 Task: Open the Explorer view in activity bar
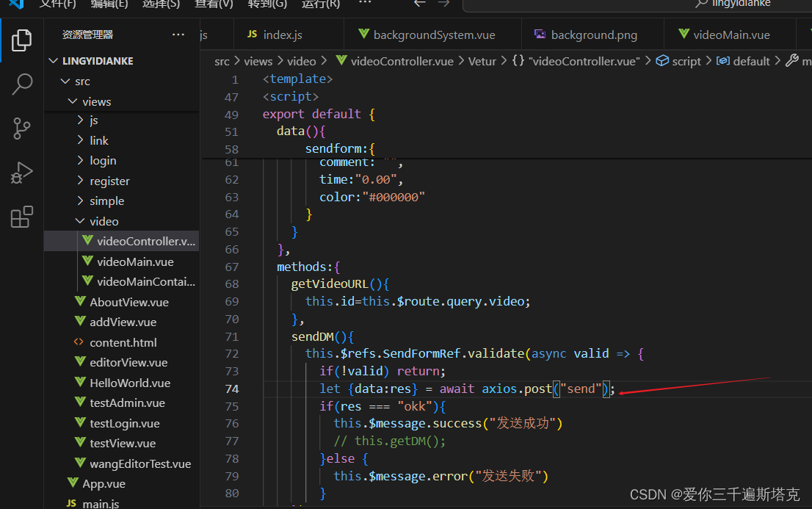[x=22, y=40]
